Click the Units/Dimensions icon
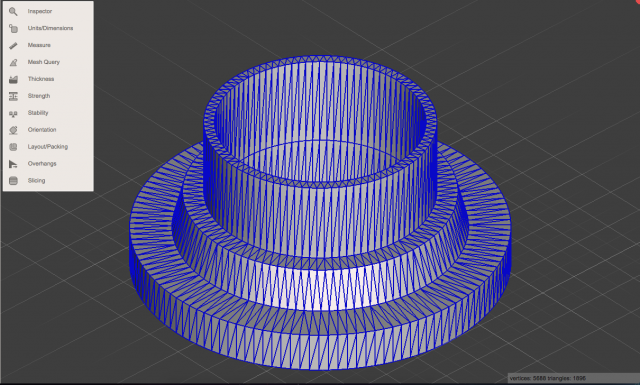Image resolution: width=640 pixels, height=385 pixels. [13, 28]
